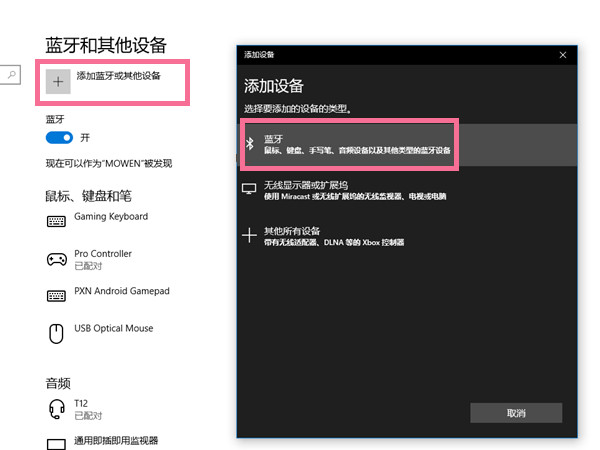Click 添加蓝牙或其他设备 label text
This screenshot has height=450, width=600.
(x=118, y=76)
